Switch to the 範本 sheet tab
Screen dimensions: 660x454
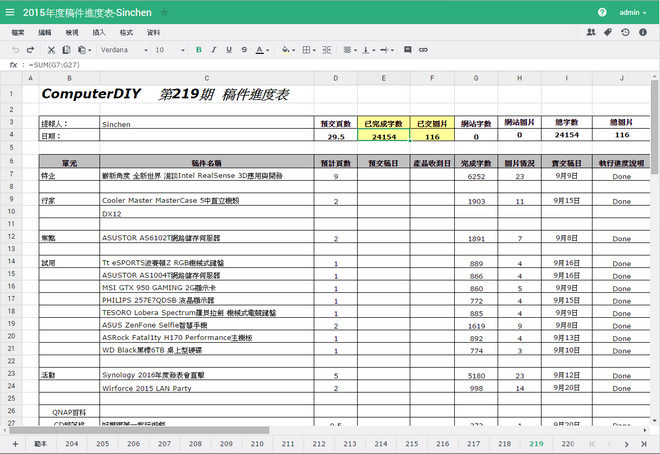pyautogui.click(x=40, y=444)
